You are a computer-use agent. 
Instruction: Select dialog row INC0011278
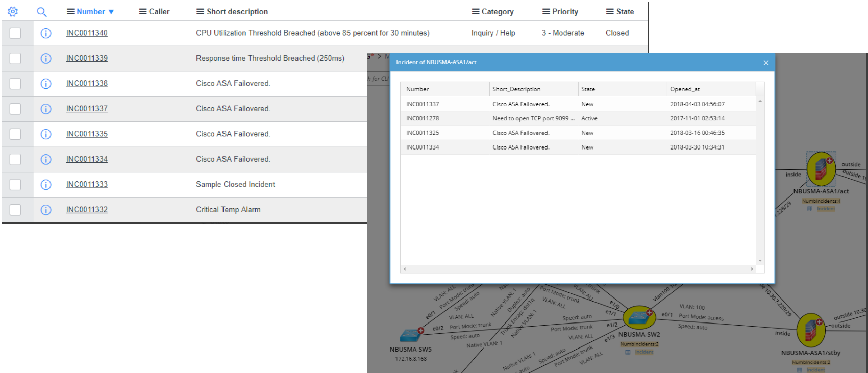point(578,118)
